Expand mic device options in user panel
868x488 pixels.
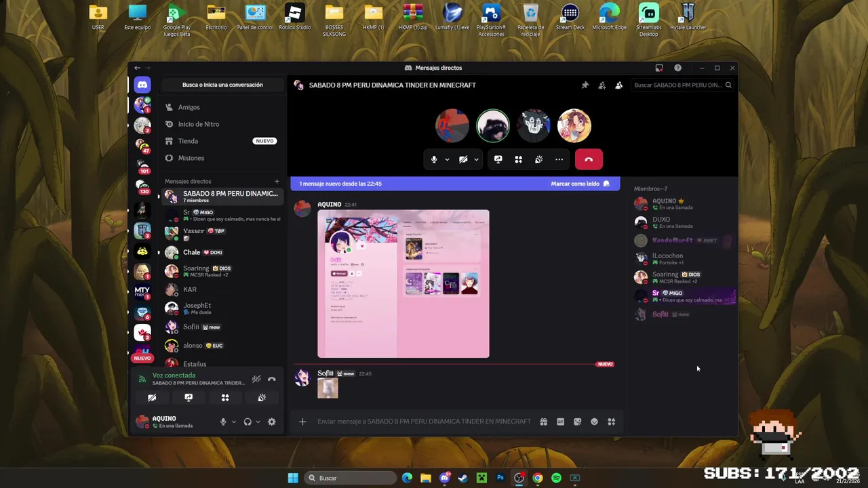point(234,422)
